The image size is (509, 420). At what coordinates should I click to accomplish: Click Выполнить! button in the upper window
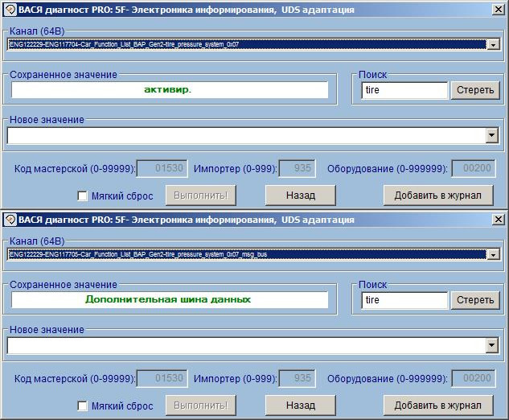200,196
